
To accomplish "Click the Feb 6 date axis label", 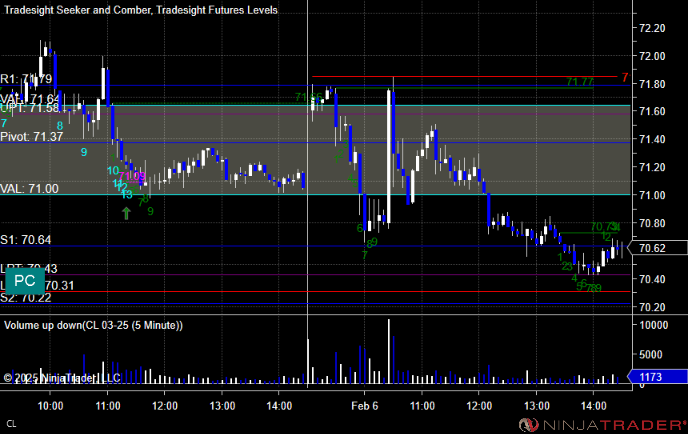I will point(364,406).
